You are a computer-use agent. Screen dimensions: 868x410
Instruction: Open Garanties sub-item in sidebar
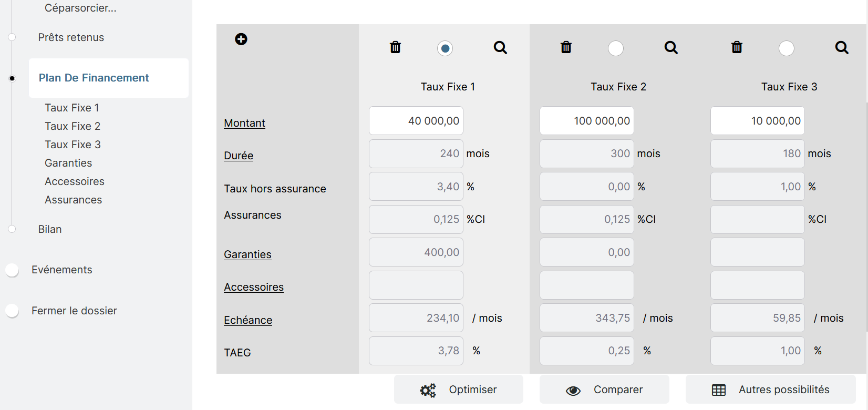coord(68,163)
